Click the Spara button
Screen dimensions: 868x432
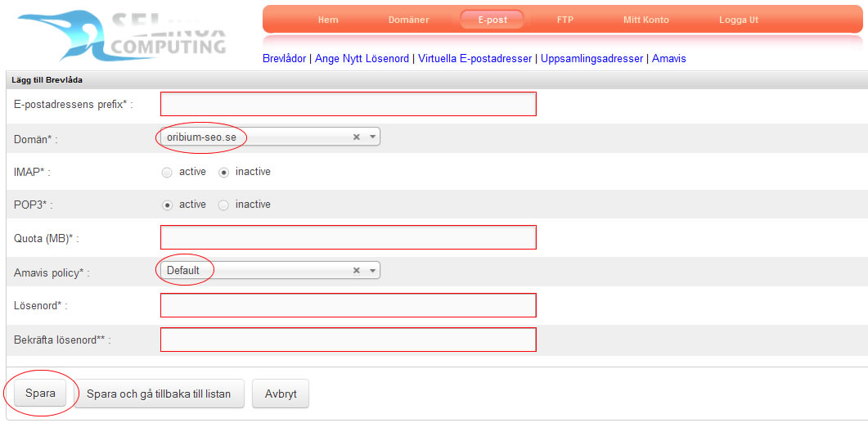pos(40,394)
